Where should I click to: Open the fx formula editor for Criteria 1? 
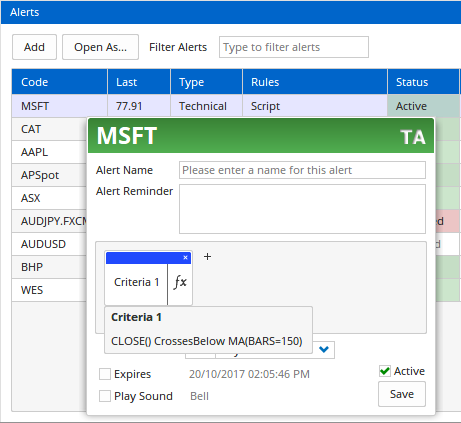[x=180, y=282]
